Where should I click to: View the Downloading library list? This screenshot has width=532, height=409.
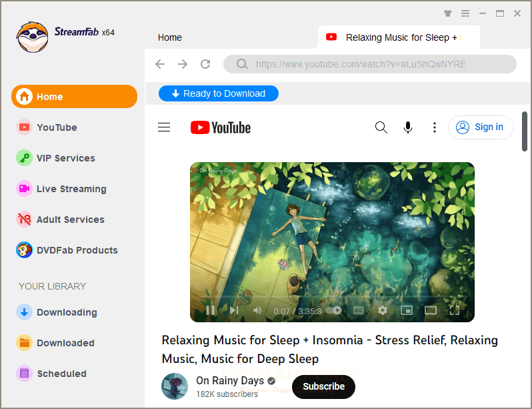57,312
